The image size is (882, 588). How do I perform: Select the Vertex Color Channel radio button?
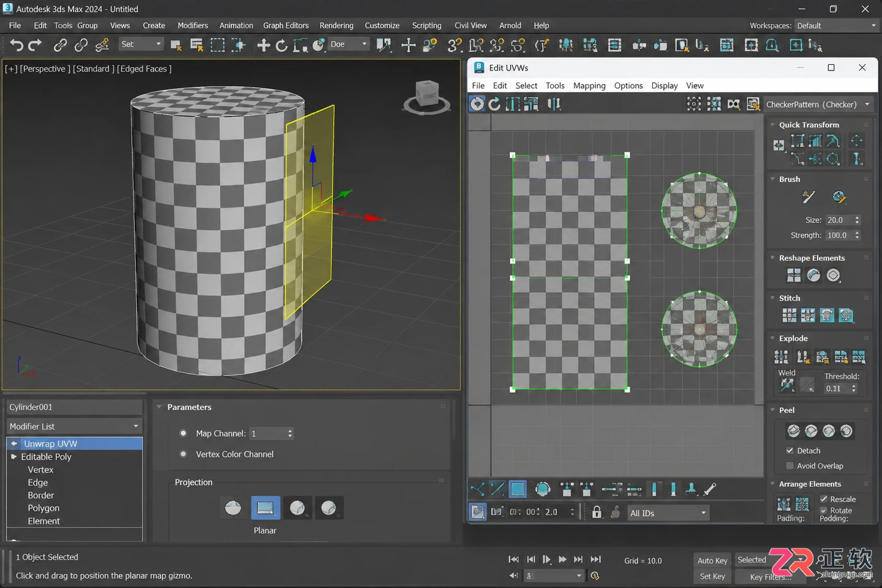pyautogui.click(x=183, y=454)
